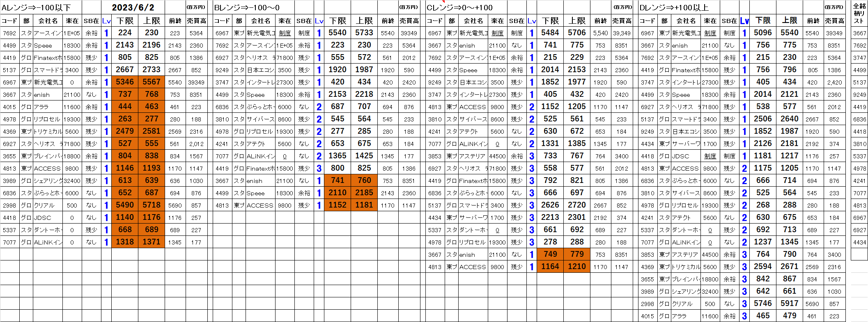Select the orange cell 2479
868x322 pixels.
click(x=125, y=131)
